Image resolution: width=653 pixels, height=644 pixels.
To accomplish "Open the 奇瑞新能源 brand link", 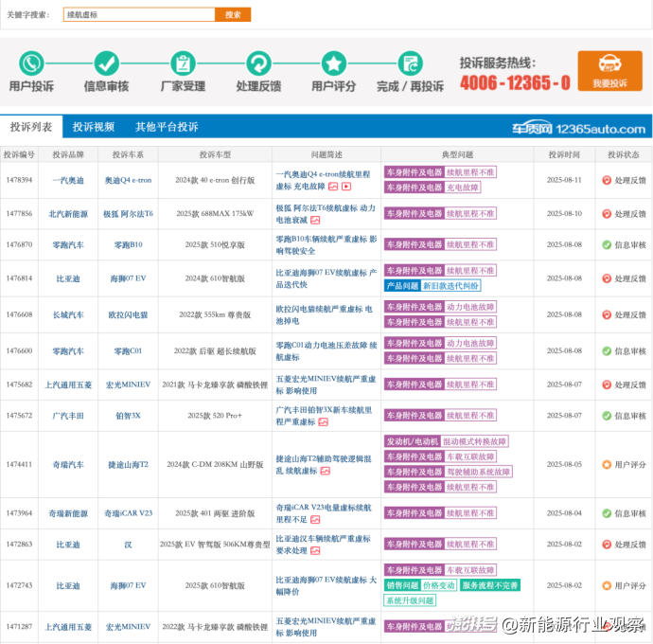I will [x=68, y=513].
